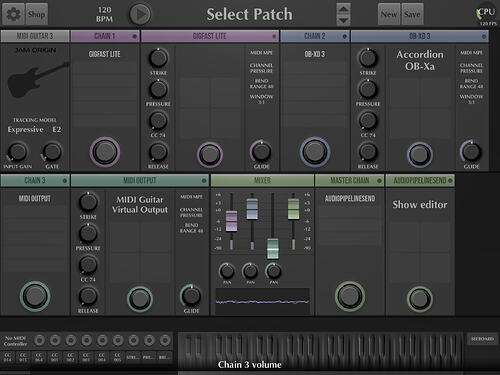Click the green Master Chain volume knob
The width and height of the screenshot is (500, 375).
pyautogui.click(x=350, y=296)
